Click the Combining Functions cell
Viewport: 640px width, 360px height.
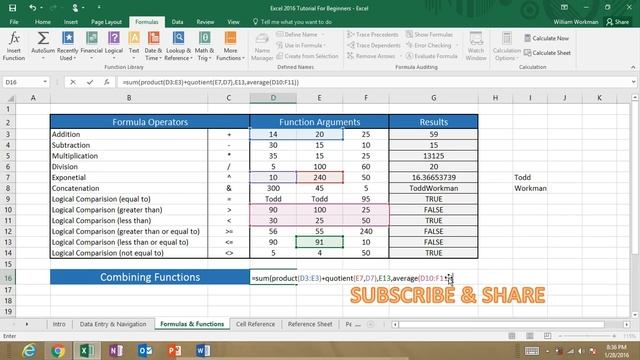(x=150, y=277)
